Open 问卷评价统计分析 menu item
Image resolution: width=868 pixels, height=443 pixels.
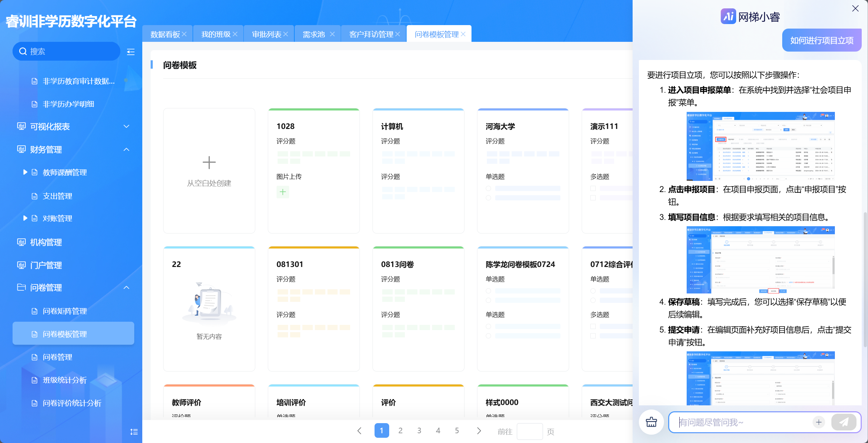(x=72, y=403)
